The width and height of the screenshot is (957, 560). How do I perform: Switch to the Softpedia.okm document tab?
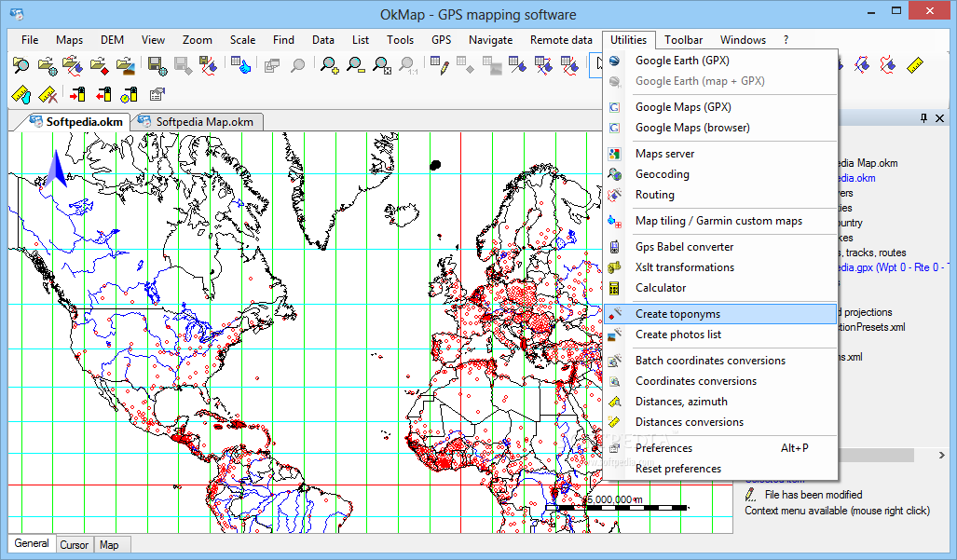(x=76, y=122)
